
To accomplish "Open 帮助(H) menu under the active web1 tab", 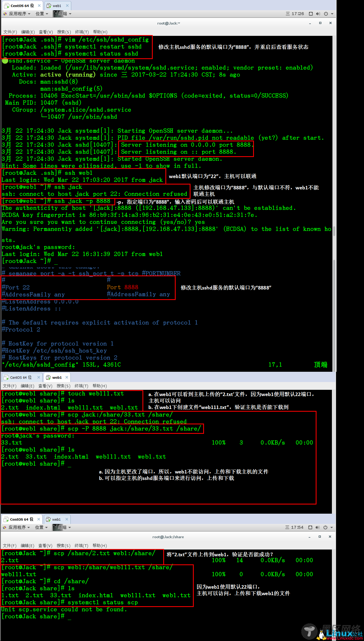I will point(100,386).
